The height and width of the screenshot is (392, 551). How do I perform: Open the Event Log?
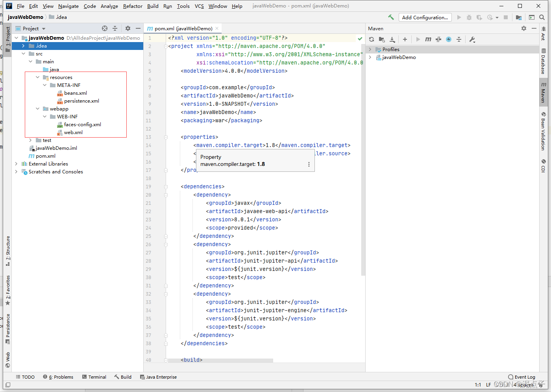521,377
